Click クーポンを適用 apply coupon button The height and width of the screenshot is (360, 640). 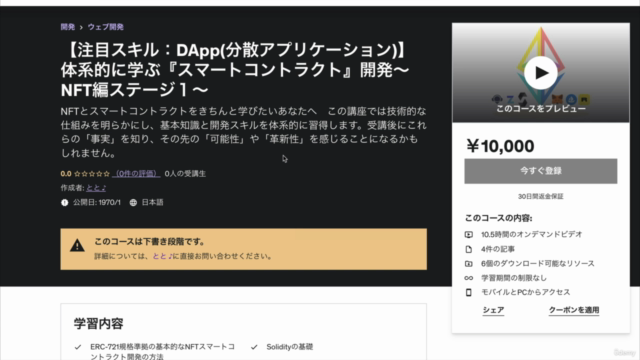[574, 310]
